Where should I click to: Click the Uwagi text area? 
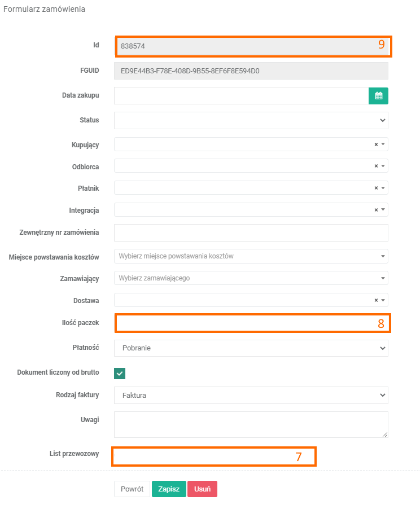pos(251,424)
